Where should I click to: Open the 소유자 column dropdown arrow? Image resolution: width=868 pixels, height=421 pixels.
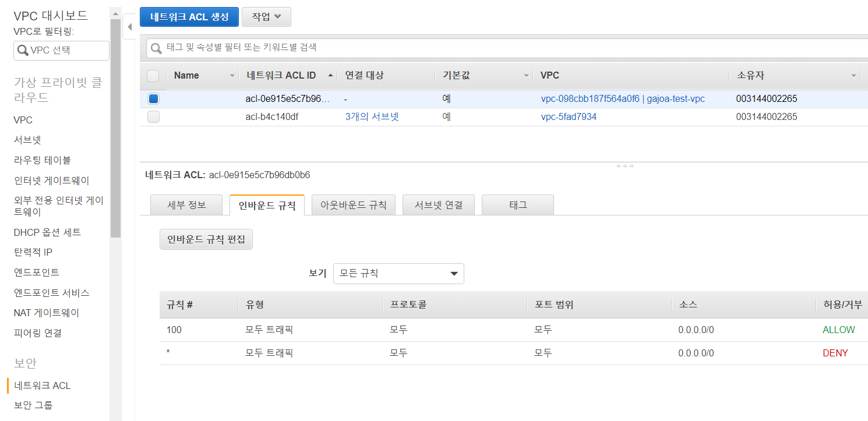tap(854, 76)
